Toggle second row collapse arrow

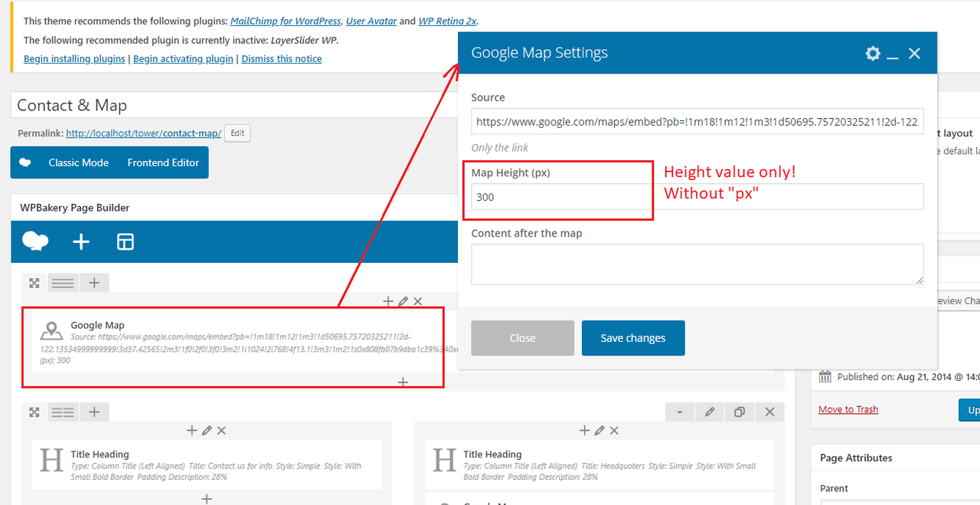(679, 412)
